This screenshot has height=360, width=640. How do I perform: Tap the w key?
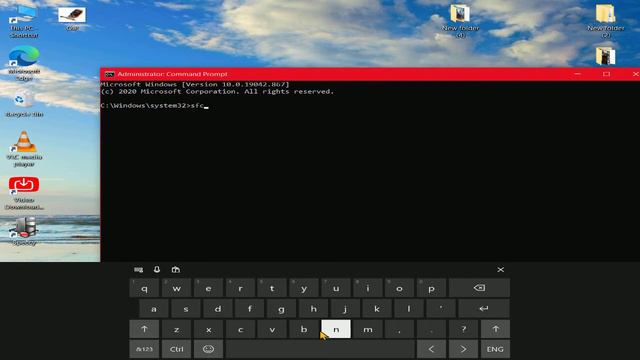coord(176,288)
